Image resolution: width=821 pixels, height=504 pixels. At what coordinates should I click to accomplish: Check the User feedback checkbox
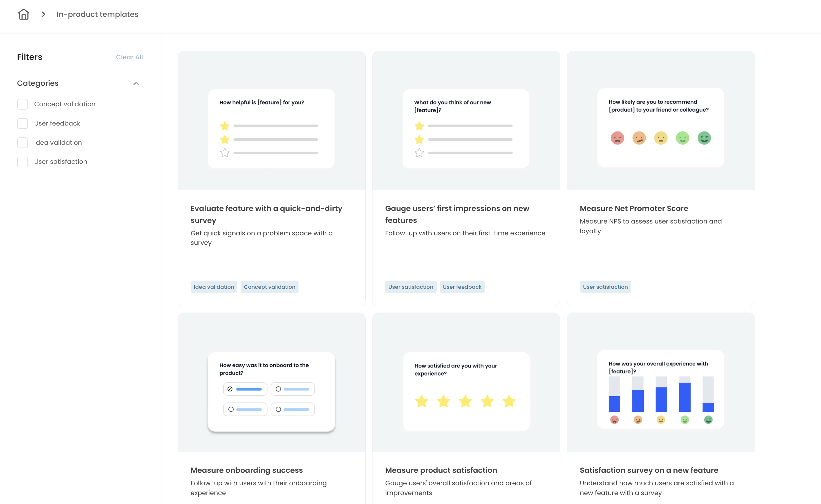click(23, 123)
